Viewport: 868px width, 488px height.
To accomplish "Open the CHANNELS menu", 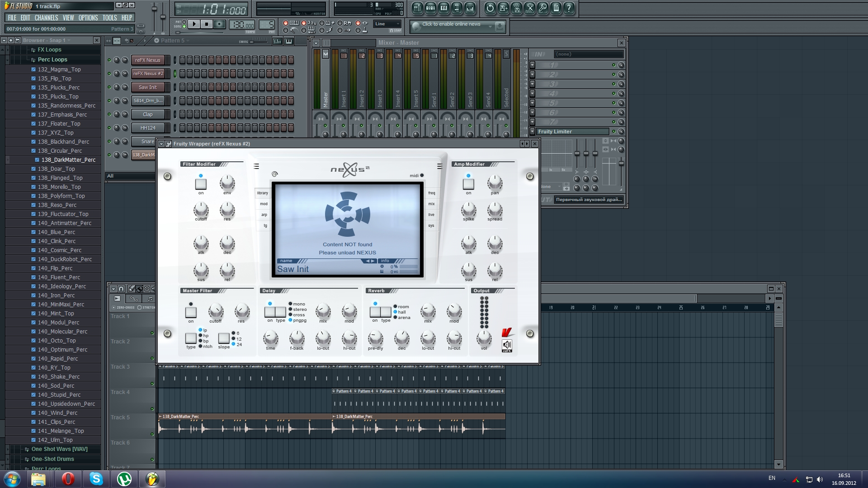I will 46,18.
